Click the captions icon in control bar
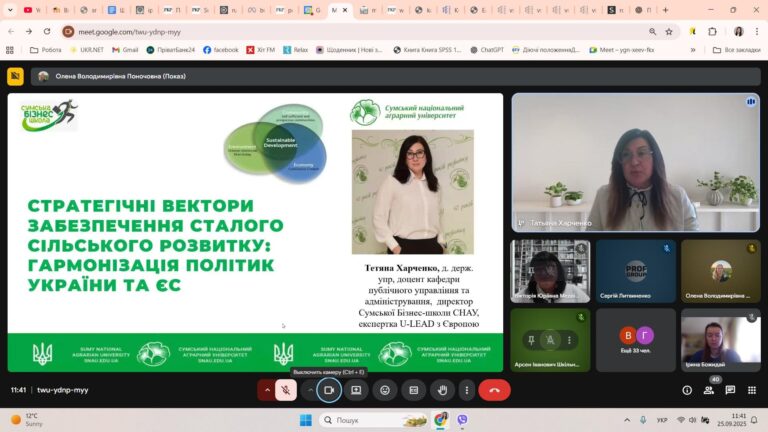Image resolution: width=768 pixels, height=432 pixels. pos(413,390)
